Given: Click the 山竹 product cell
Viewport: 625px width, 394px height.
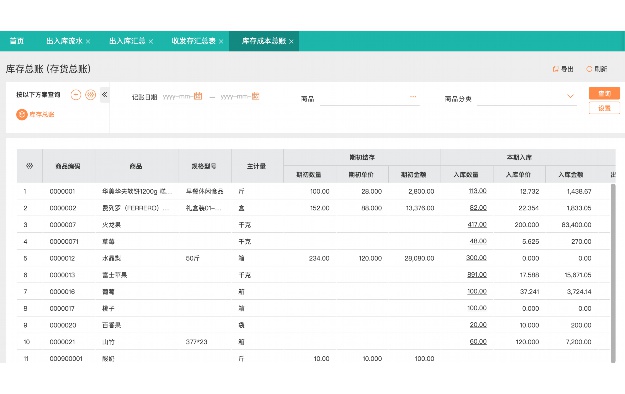Looking at the screenshot, I should (x=108, y=342).
